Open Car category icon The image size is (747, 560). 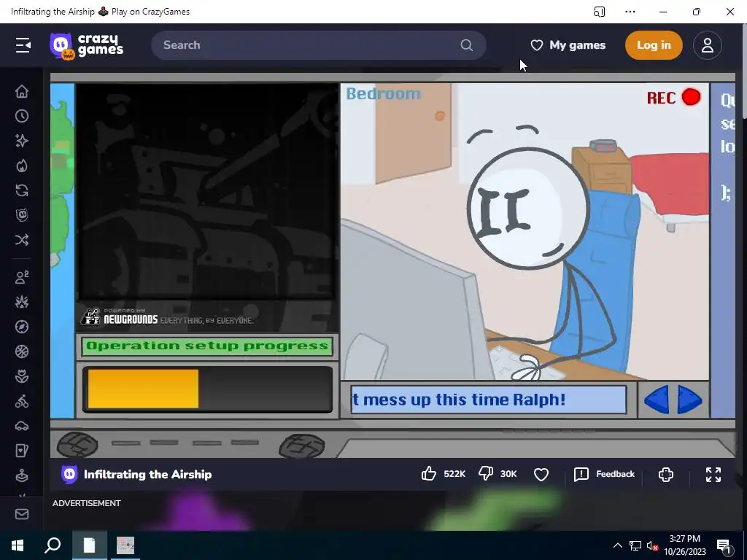point(22,426)
